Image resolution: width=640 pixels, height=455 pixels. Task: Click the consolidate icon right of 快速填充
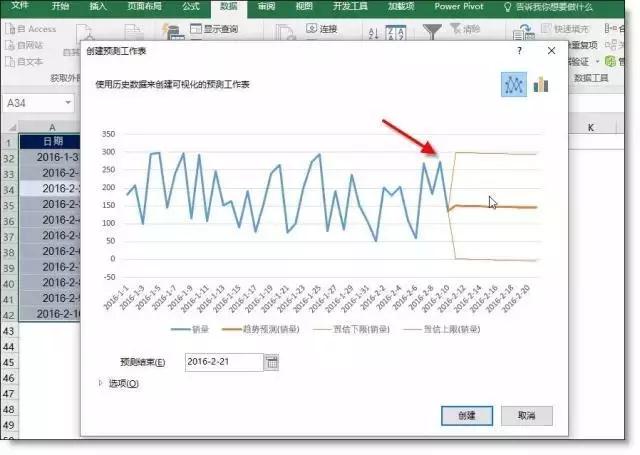[x=611, y=29]
